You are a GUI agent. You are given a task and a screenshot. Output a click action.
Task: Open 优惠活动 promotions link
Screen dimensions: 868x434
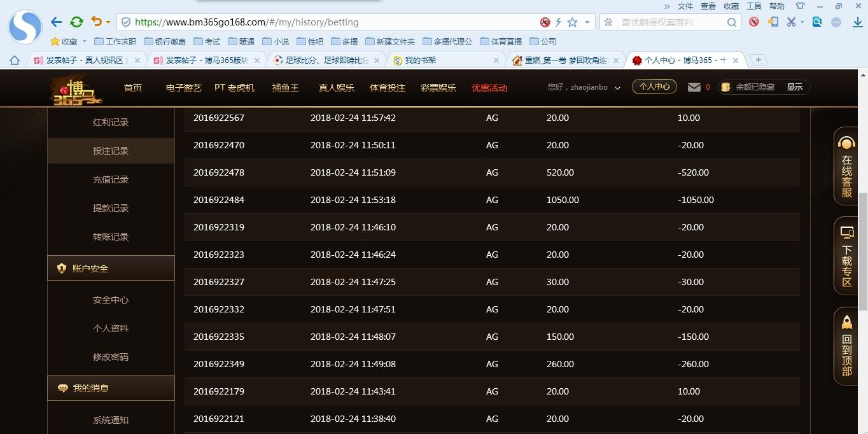489,88
